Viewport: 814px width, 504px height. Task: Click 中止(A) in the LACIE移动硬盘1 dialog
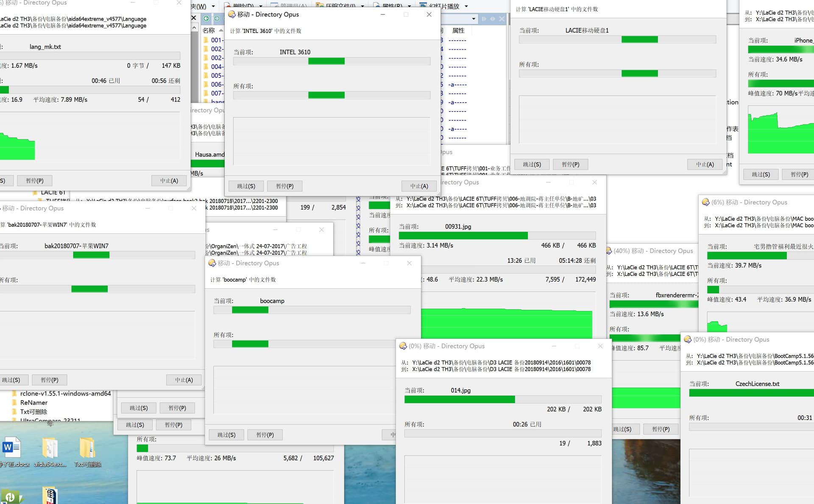(705, 164)
